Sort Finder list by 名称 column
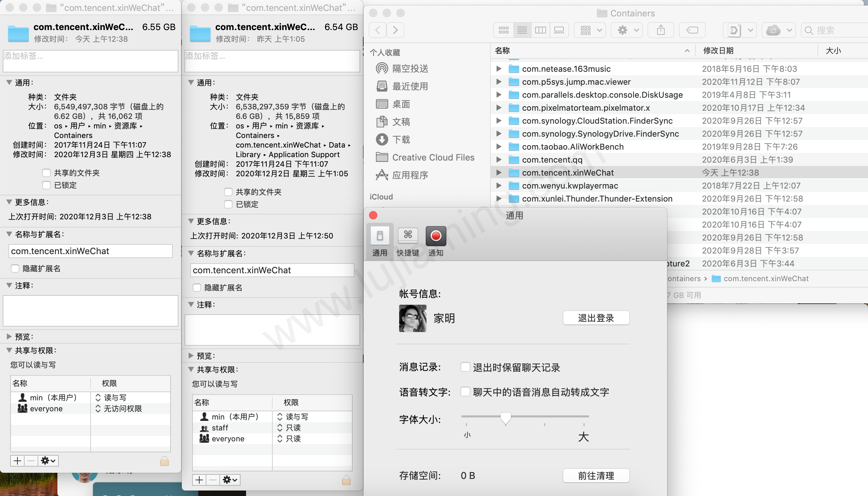The width and height of the screenshot is (868, 496). pyautogui.click(x=593, y=51)
